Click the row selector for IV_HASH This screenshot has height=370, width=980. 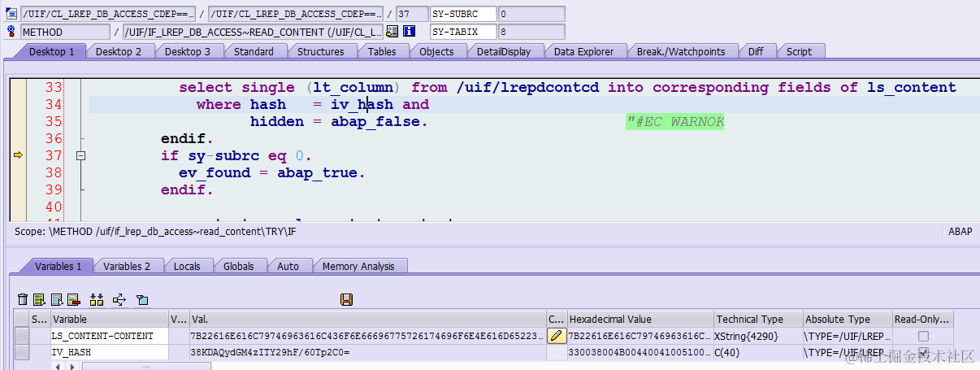22,352
